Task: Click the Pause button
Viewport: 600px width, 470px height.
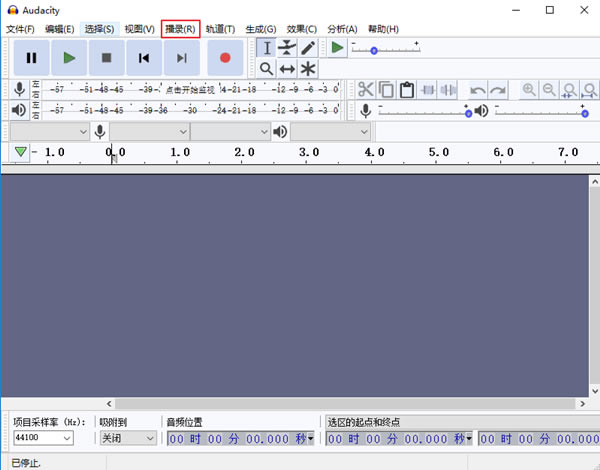Action: (32, 58)
